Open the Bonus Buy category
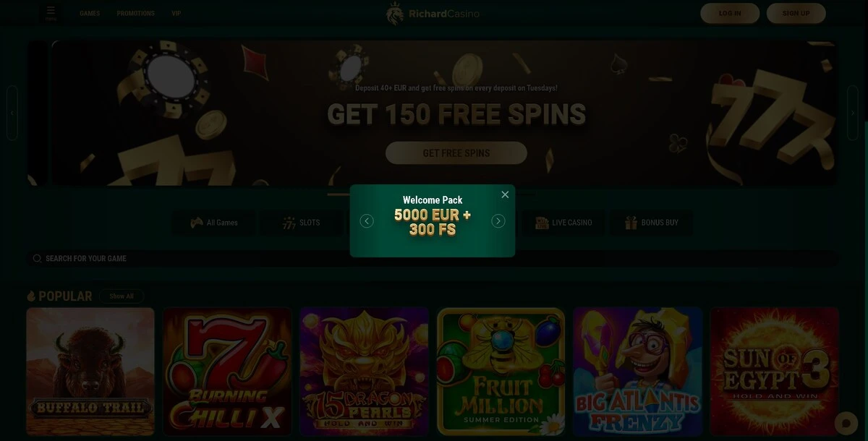The image size is (868, 441). pyautogui.click(x=651, y=223)
